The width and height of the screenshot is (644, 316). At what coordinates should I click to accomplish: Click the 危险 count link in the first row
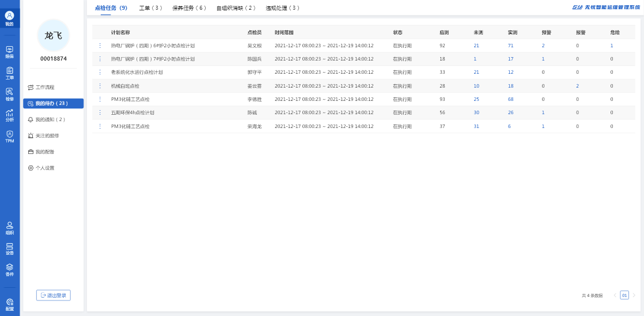click(611, 46)
